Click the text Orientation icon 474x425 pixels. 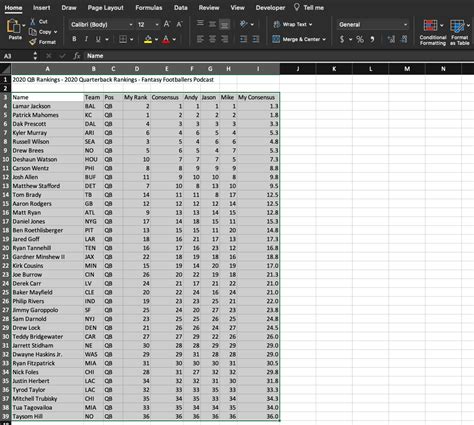pyautogui.click(x=244, y=24)
